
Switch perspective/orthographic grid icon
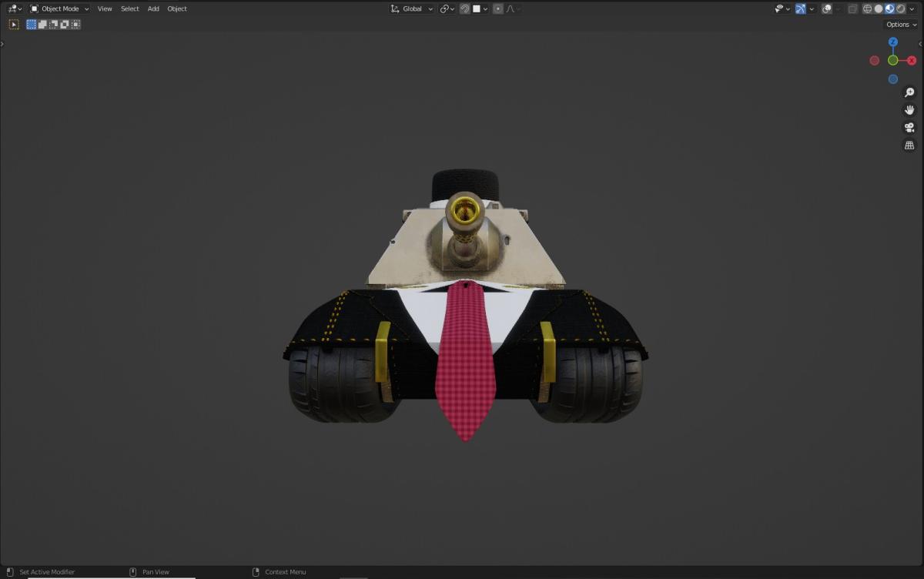[909, 146]
